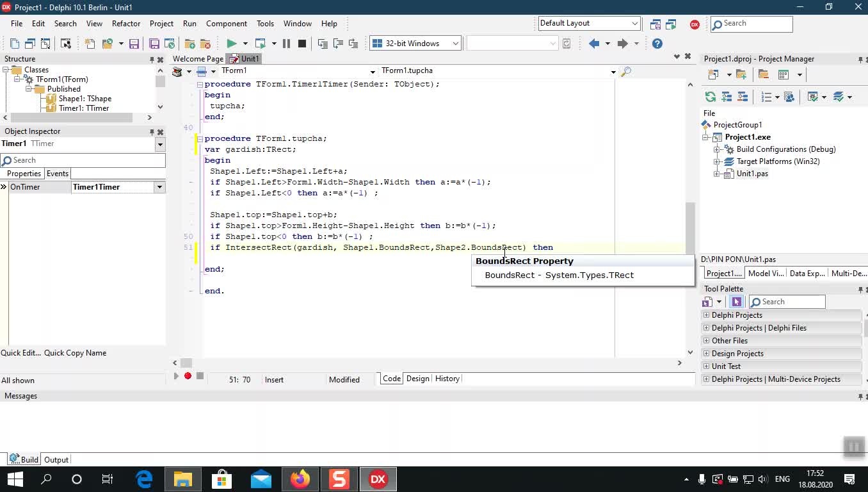Viewport: 868px width, 492px height.
Task: Click the magnifier icon right of method combo
Action: point(626,71)
